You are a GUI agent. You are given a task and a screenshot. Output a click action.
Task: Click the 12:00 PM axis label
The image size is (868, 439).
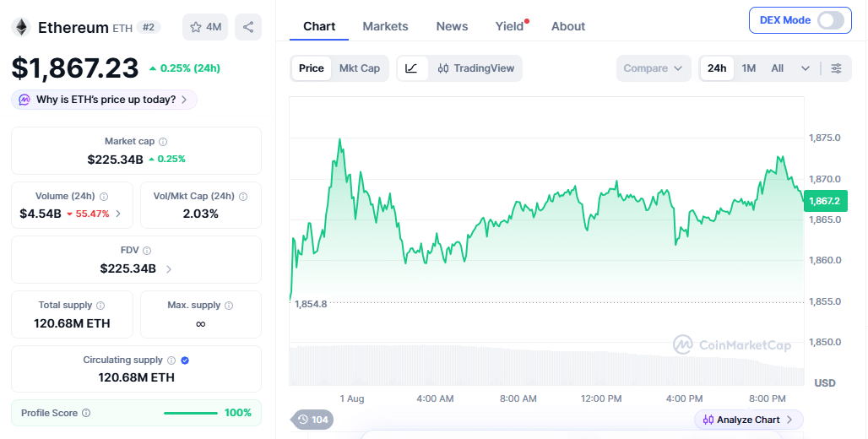point(601,398)
